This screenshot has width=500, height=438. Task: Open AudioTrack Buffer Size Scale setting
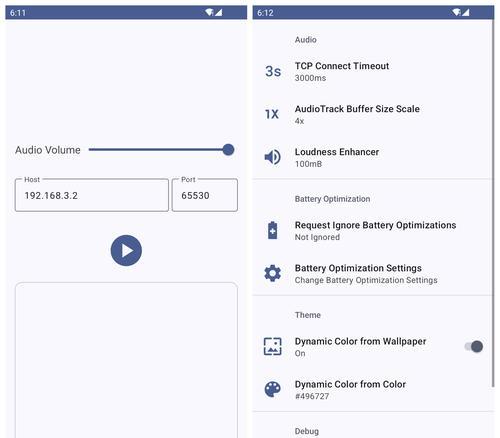pos(373,114)
